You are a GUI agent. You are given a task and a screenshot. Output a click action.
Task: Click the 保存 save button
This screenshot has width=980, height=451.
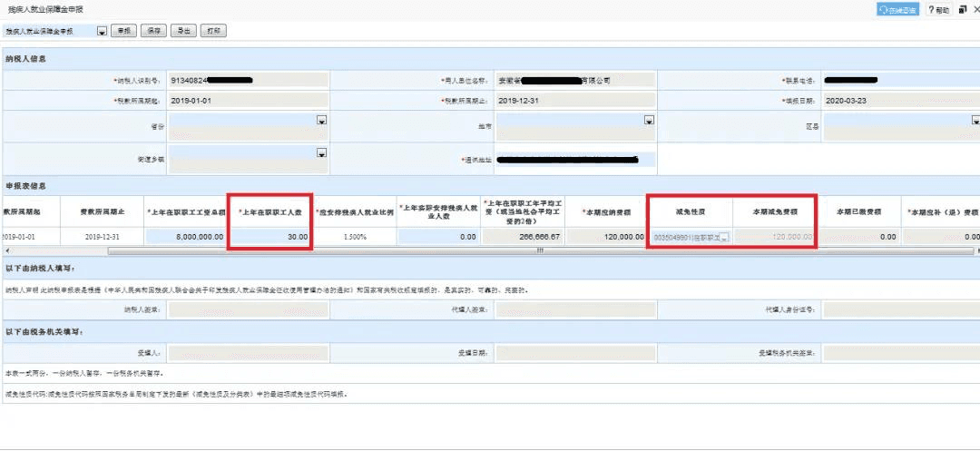pyautogui.click(x=154, y=31)
